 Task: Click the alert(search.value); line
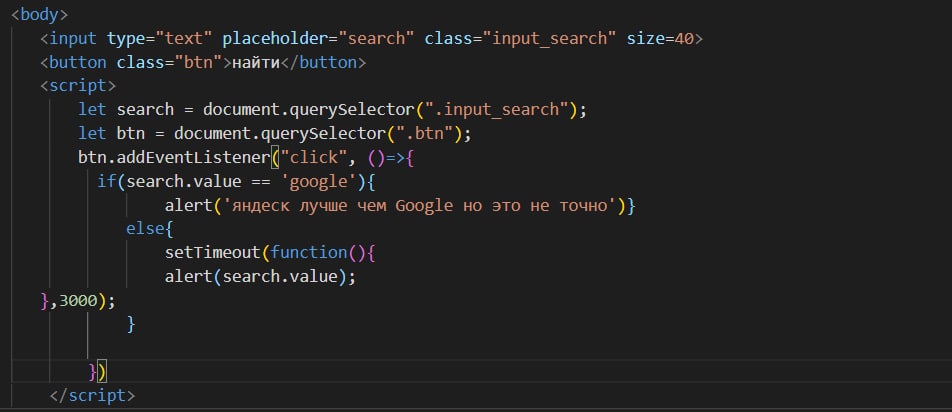pos(260,277)
